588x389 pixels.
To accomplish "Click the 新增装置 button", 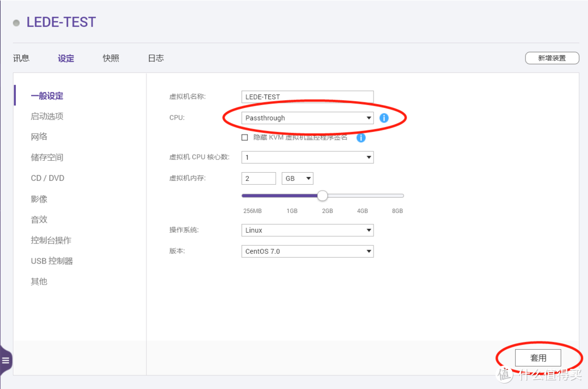I will click(x=552, y=57).
